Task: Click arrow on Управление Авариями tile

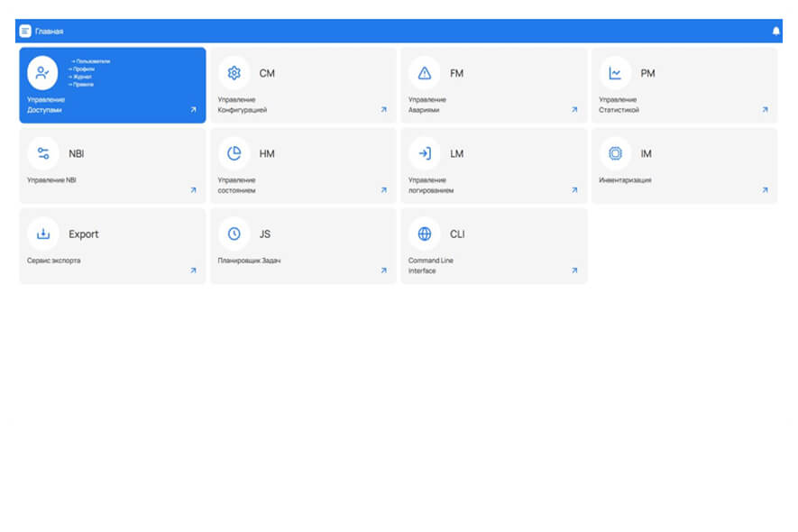Action: 573,110
